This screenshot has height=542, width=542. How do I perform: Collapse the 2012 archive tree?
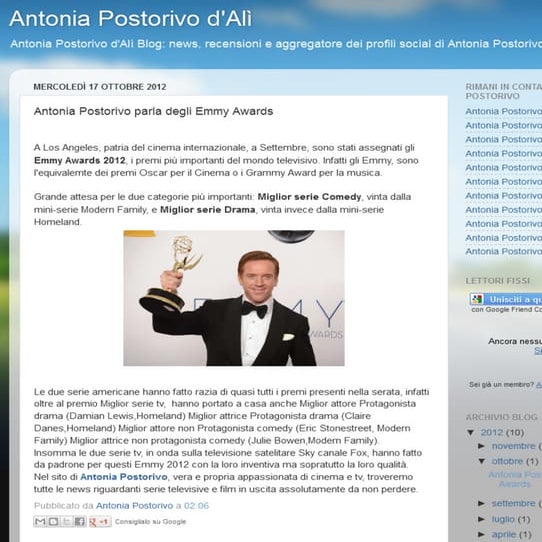(470, 432)
